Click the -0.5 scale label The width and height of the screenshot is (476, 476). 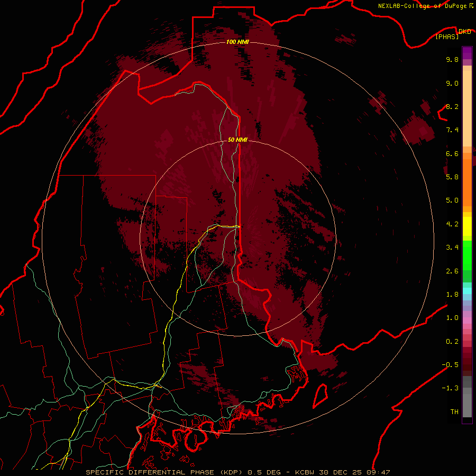click(450, 365)
